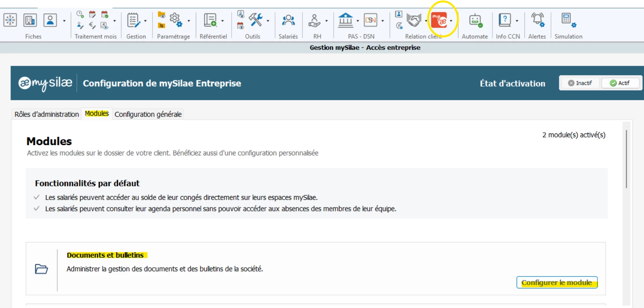Open the Référentiel book search icon
Image resolution: width=644 pixels, height=308 pixels.
(210, 20)
